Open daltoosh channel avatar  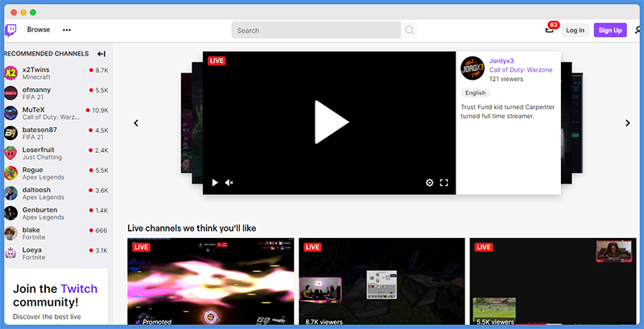click(11, 193)
